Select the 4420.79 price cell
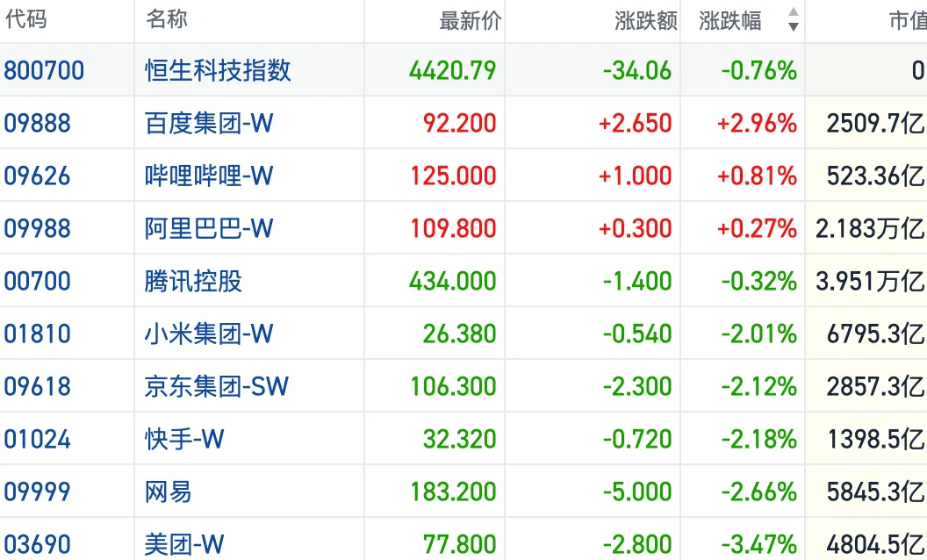 [452, 70]
